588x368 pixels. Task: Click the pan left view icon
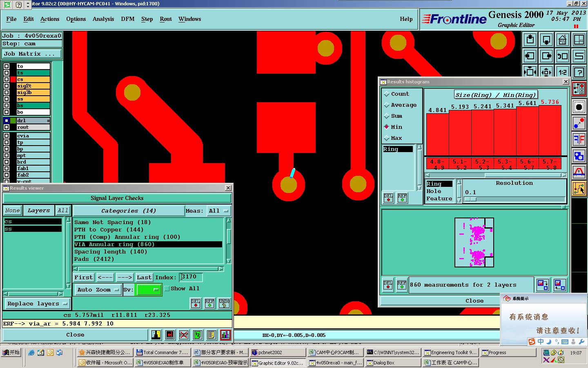tap(530, 56)
